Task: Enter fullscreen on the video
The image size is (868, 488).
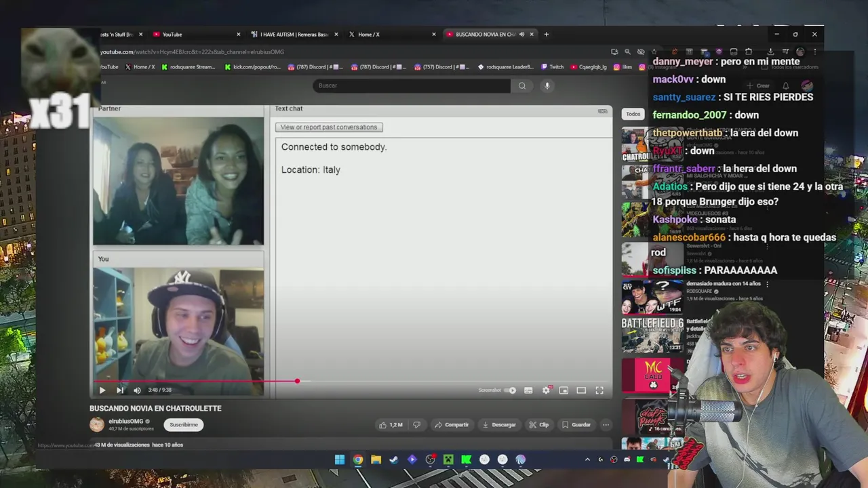Action: tap(599, 390)
